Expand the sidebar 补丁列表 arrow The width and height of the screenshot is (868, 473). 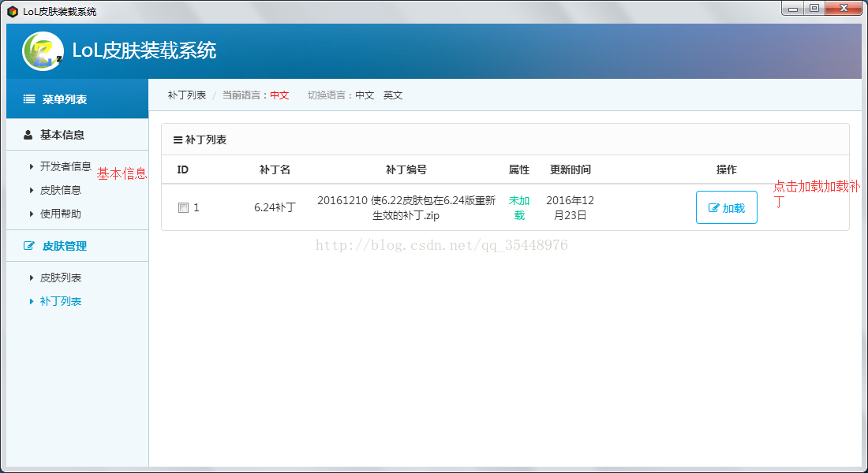point(32,301)
